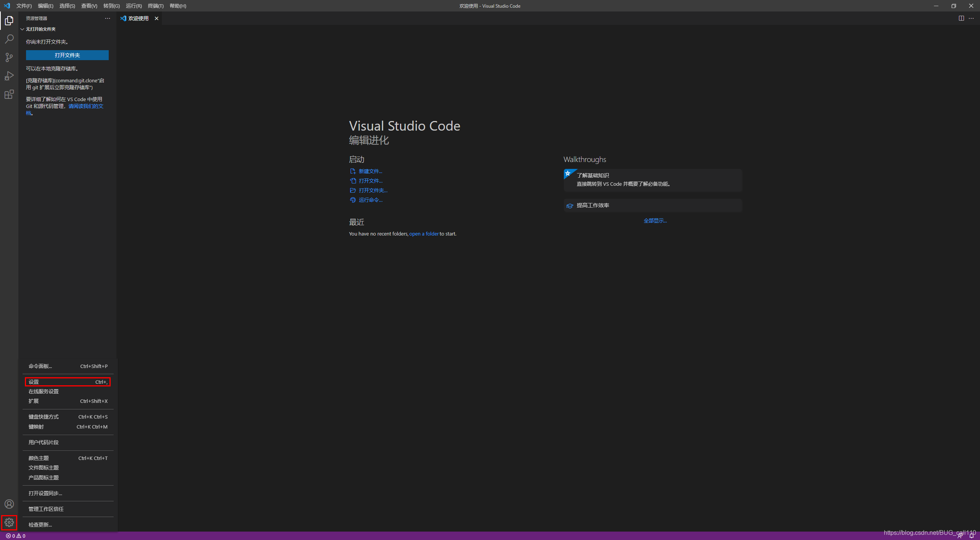Open the Accounts icon in activity bar
Screen dimensions: 980x540
pos(9,504)
